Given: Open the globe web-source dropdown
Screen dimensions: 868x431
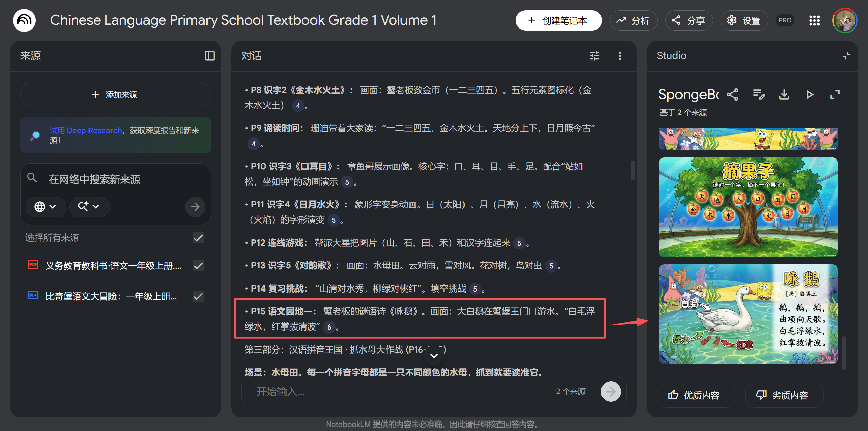Looking at the screenshot, I should tap(46, 207).
